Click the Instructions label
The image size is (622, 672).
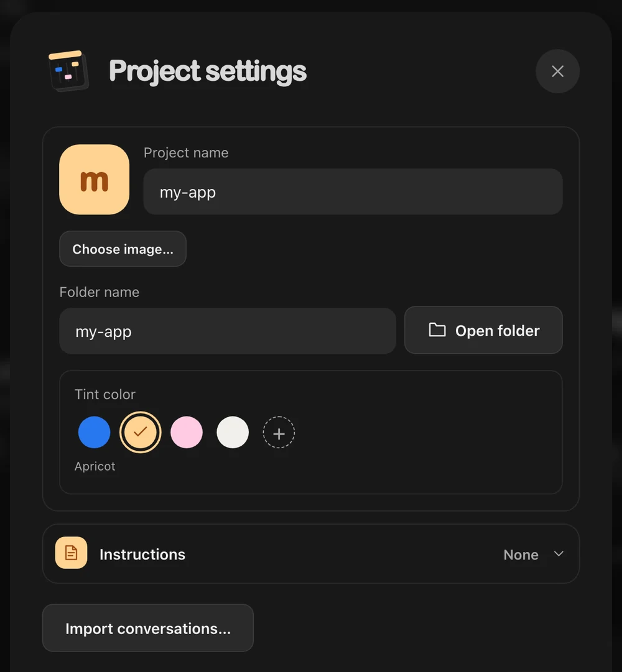142,555
